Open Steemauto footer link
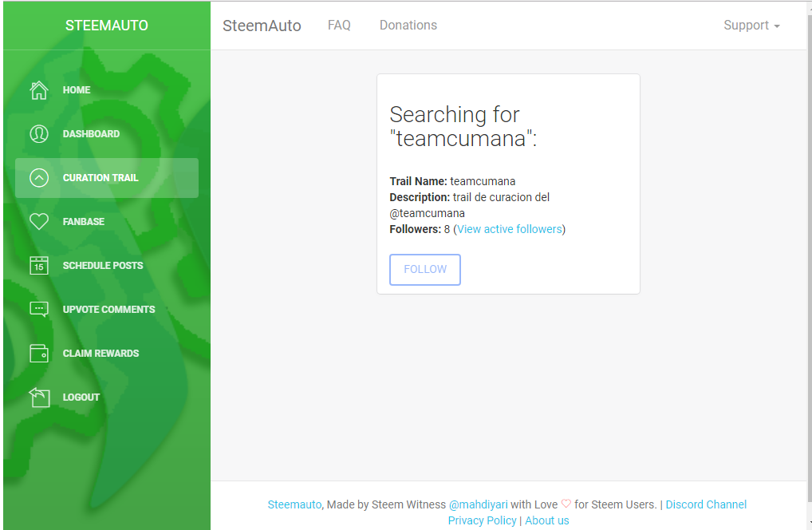This screenshot has width=812, height=530. pos(294,504)
